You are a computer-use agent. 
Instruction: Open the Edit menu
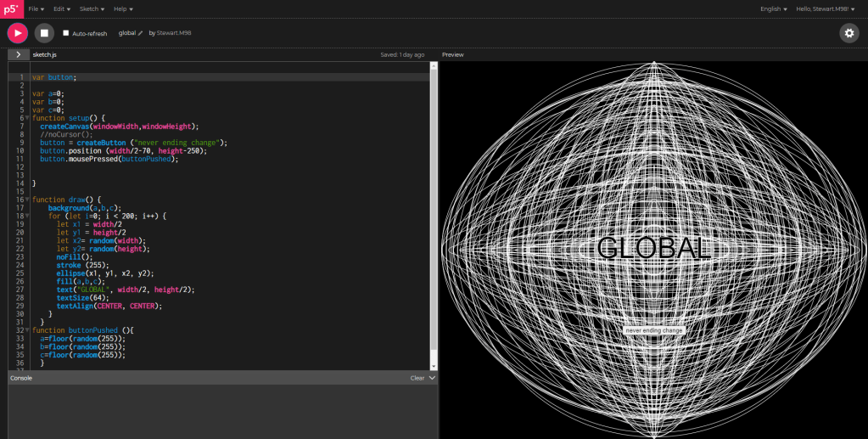pos(62,8)
